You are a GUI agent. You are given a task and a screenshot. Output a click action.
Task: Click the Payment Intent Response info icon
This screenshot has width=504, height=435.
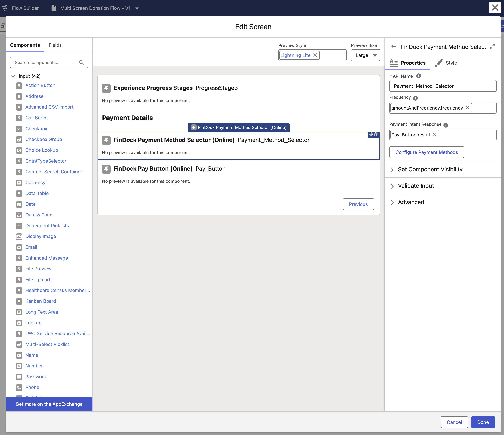point(446,125)
